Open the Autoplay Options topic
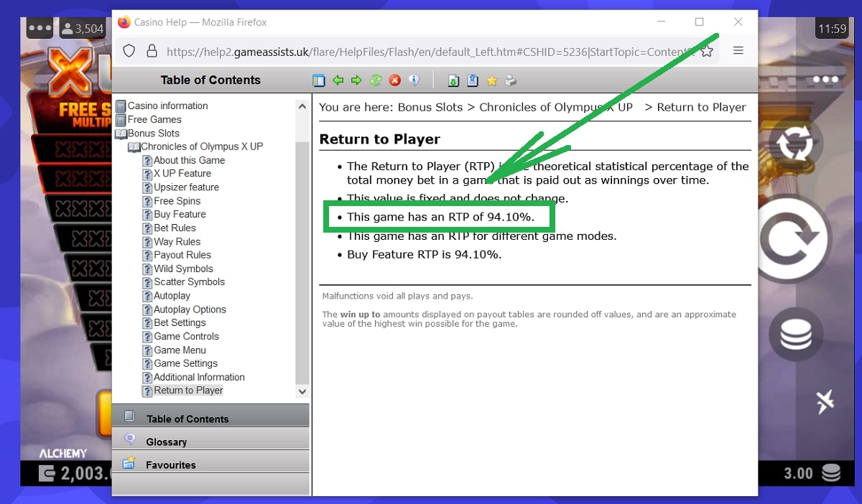Image resolution: width=862 pixels, height=504 pixels. pyautogui.click(x=190, y=309)
